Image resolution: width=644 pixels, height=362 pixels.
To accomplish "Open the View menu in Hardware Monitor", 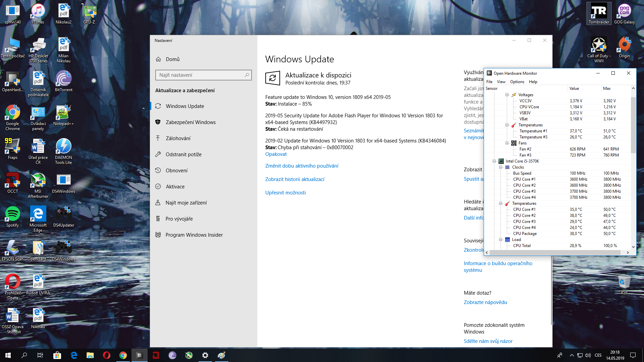I will tap(501, 82).
